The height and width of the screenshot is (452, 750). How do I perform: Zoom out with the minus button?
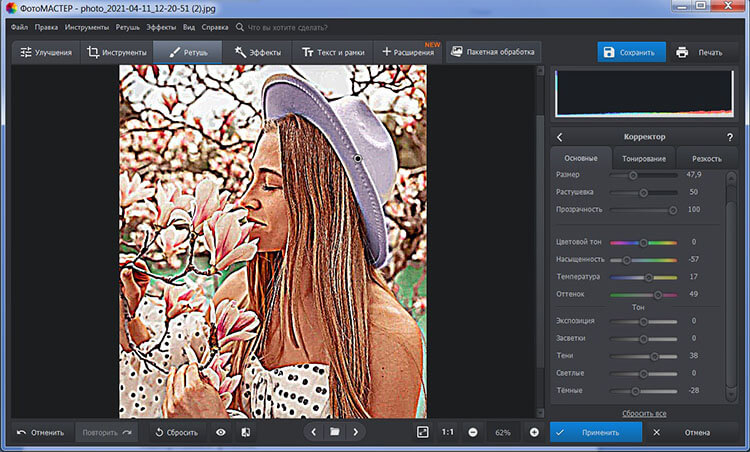(472, 432)
